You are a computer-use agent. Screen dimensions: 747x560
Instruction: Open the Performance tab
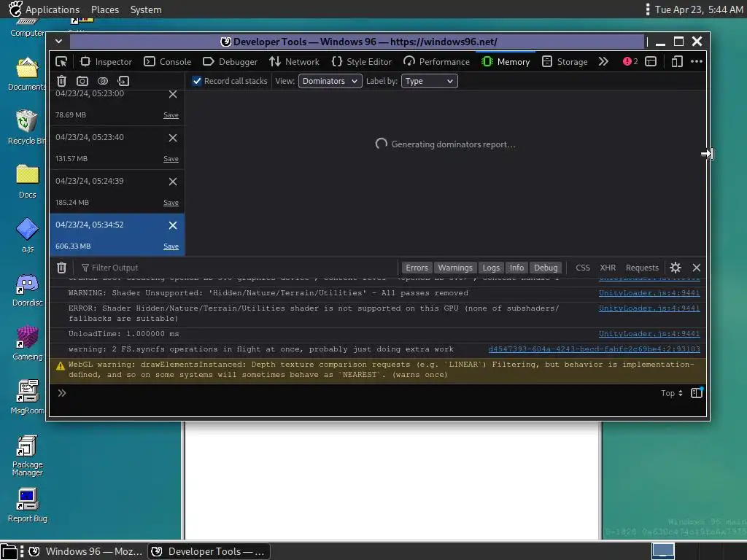436,62
